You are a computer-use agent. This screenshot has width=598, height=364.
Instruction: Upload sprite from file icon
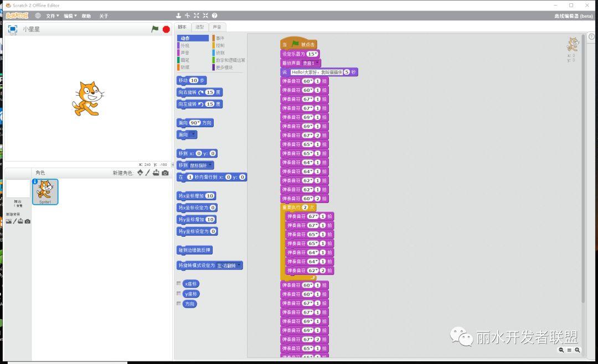click(x=156, y=173)
